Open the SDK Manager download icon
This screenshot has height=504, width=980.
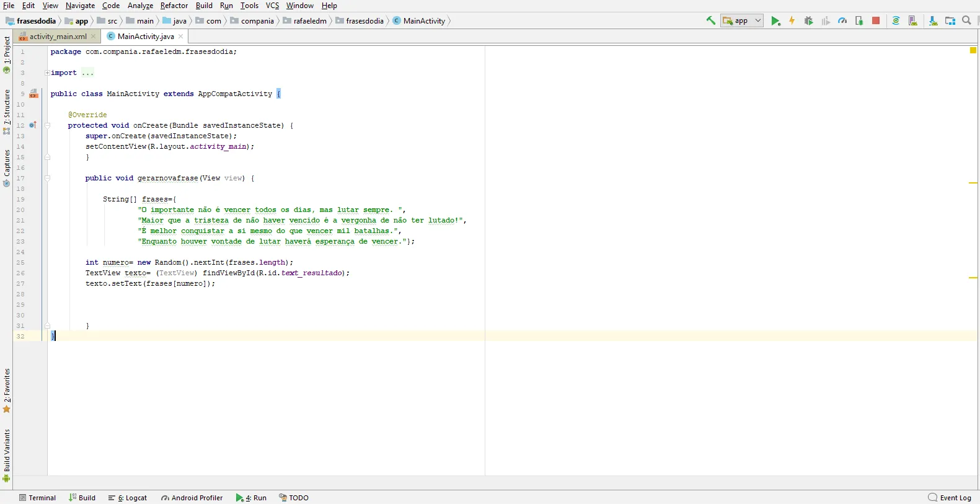(933, 21)
